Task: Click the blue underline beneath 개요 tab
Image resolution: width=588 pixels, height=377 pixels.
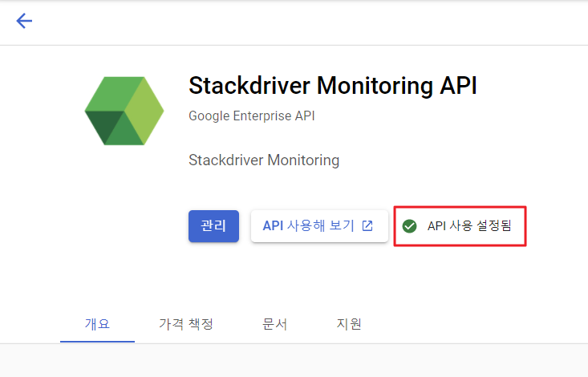Action: [97, 341]
